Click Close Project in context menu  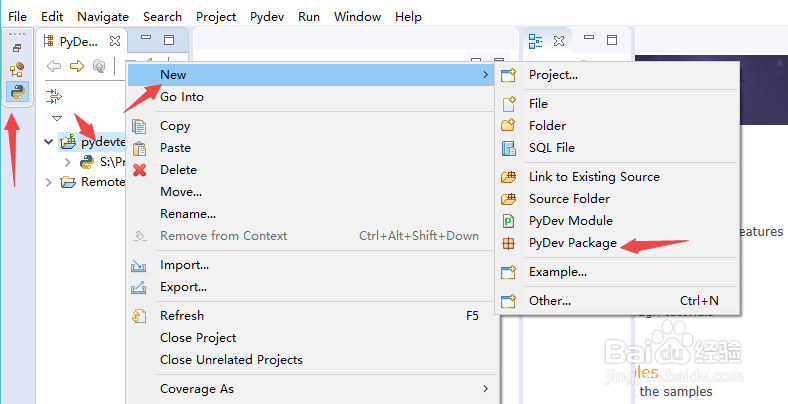pyautogui.click(x=198, y=338)
